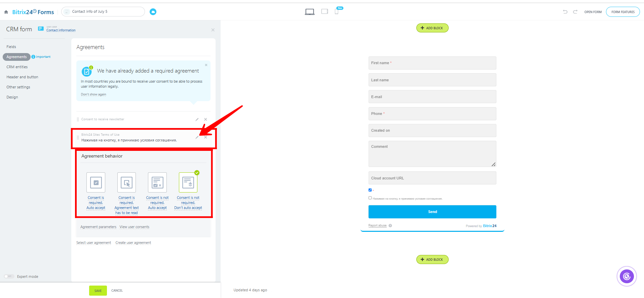Screen dimensions: 644x298
Task: Click the First name field
Action: [432, 63]
